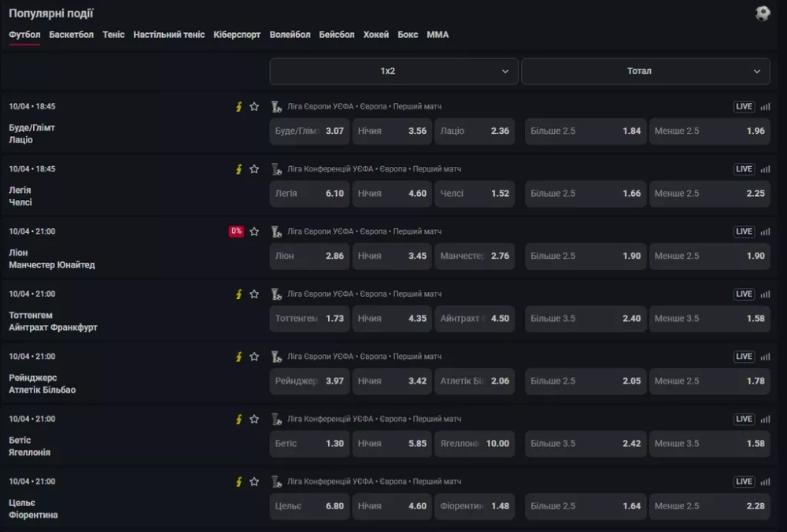Open statistics icon for Легія – Челсі

pyautogui.click(x=765, y=169)
